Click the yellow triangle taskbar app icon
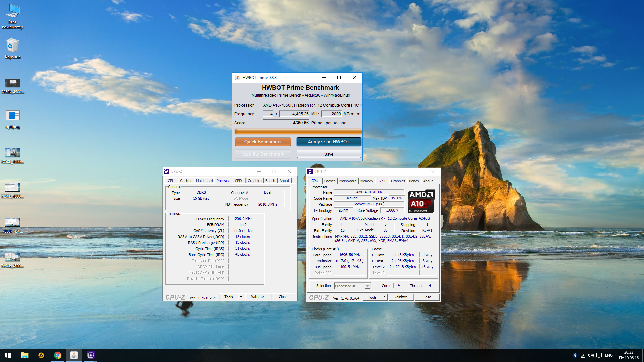This screenshot has height=362, width=644. [41, 355]
